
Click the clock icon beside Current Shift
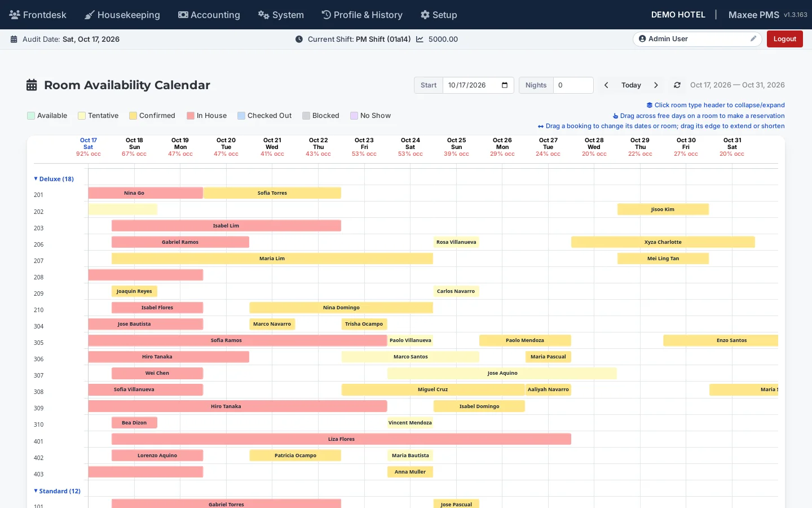[x=299, y=40]
